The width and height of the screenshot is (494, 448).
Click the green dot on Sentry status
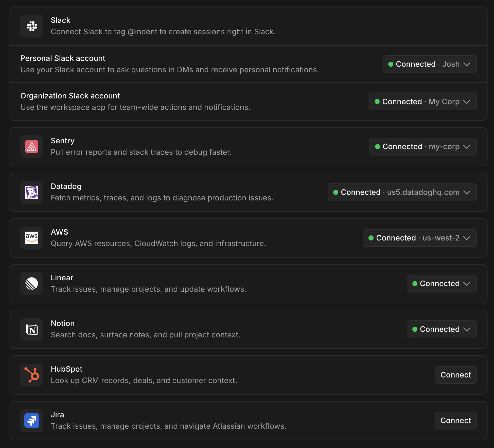(378, 147)
